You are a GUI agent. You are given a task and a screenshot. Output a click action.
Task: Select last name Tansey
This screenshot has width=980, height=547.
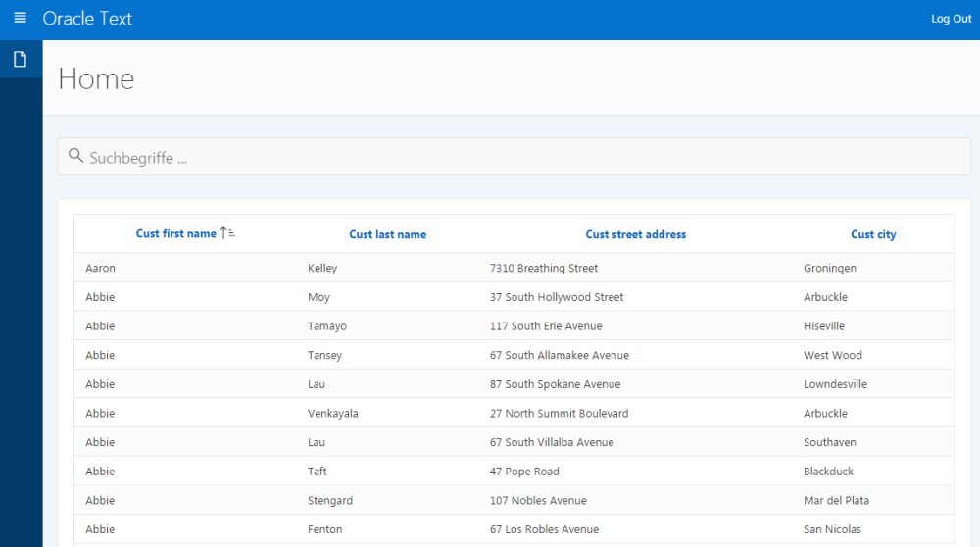coord(324,355)
